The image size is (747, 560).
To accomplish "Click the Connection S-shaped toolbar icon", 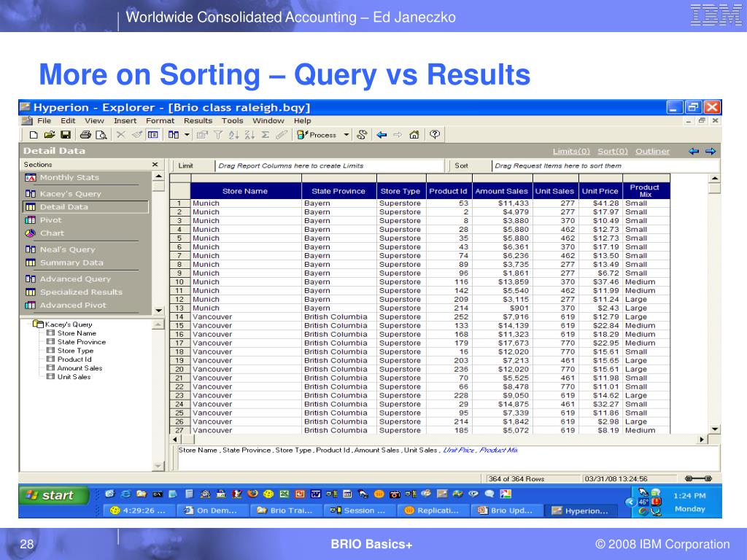I will [362, 135].
